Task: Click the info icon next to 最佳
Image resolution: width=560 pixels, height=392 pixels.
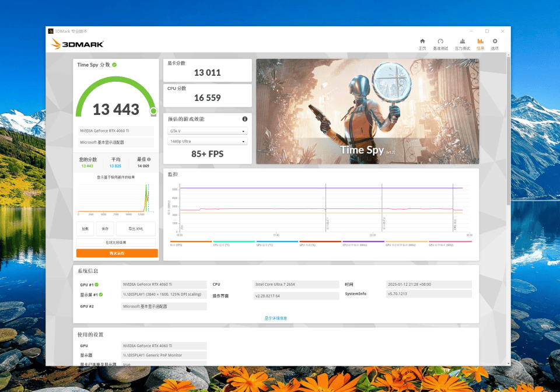Action: (x=149, y=159)
